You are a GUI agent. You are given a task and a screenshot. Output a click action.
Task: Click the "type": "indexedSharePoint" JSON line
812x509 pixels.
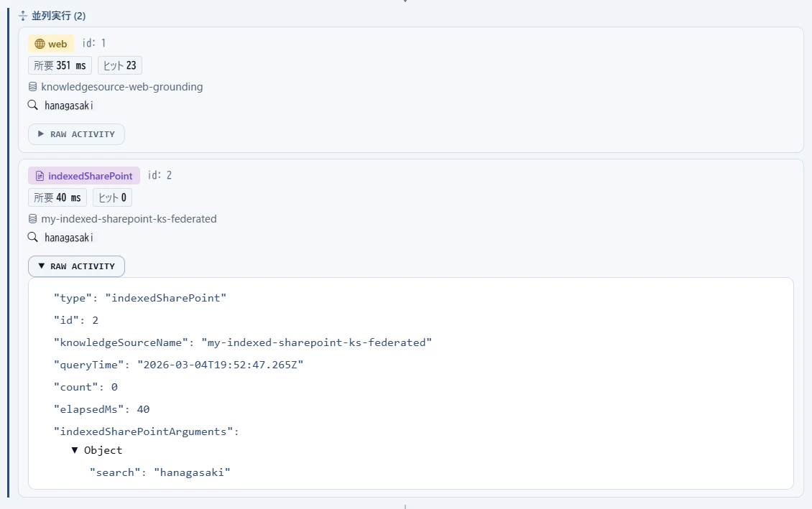pos(140,298)
